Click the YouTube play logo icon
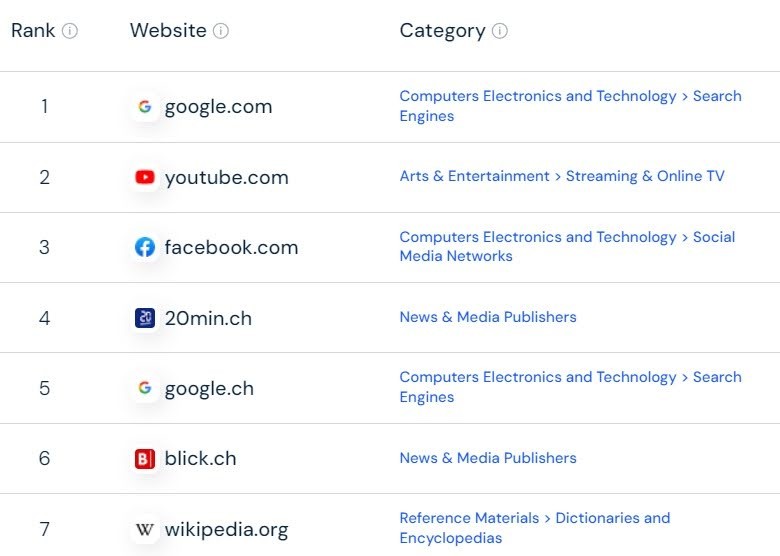This screenshot has width=780, height=556. coord(145,177)
